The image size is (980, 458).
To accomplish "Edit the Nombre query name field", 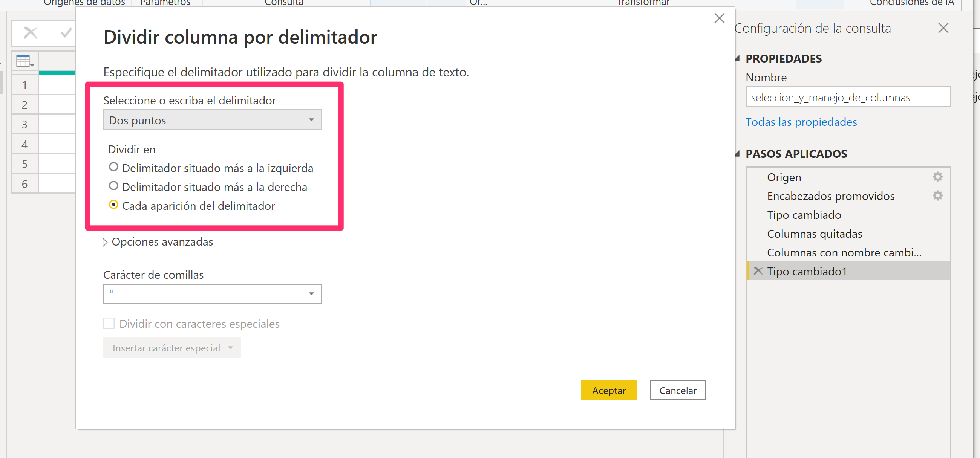I will tap(848, 97).
